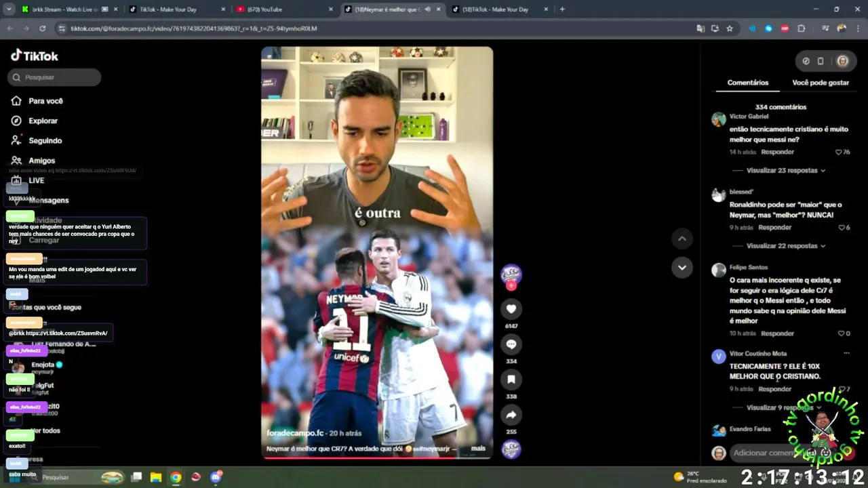Open Seguindo in the sidebar

[x=37, y=140]
